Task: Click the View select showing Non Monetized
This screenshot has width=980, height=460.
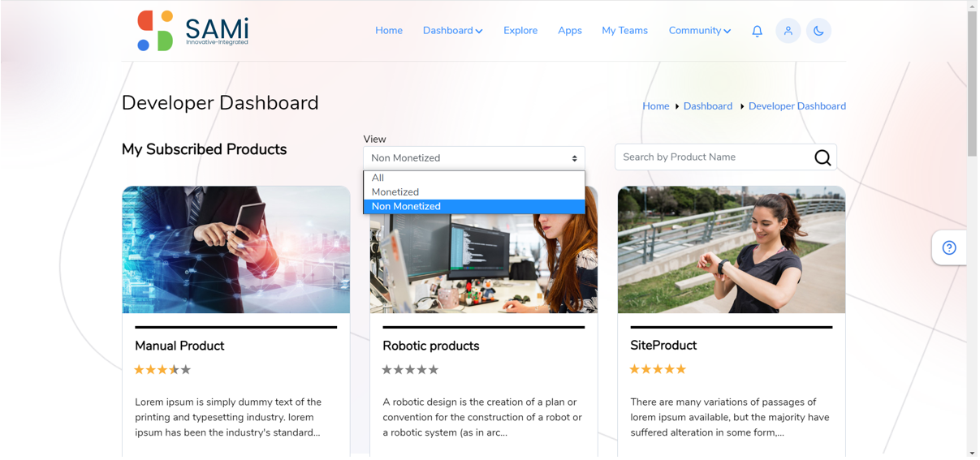Action: tap(474, 158)
